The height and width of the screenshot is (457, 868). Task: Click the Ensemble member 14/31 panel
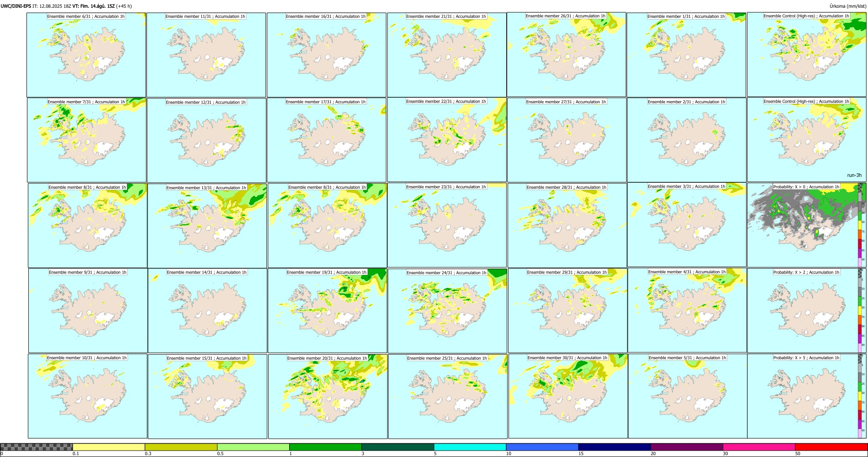click(208, 311)
